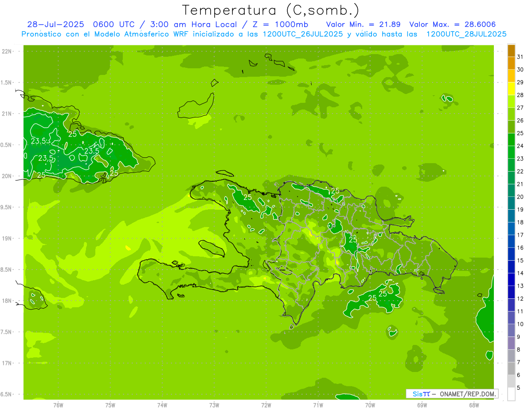532x411 pixels.
Task: Click the legend swatch between 22 and 23
Action: point(511,165)
